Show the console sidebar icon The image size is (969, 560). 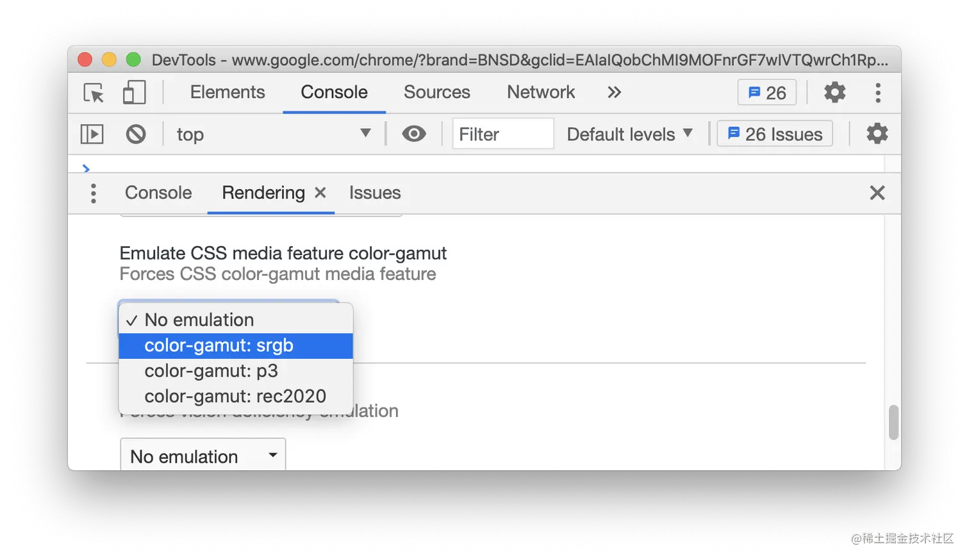(x=92, y=134)
